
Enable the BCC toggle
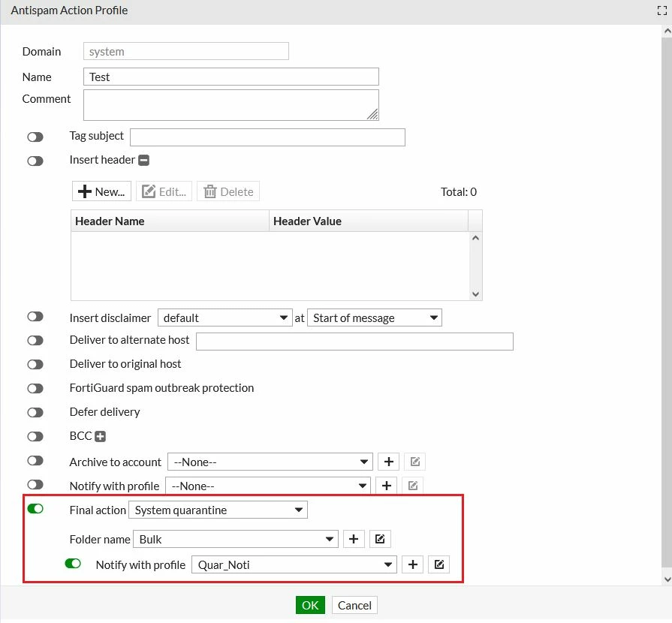(35, 436)
